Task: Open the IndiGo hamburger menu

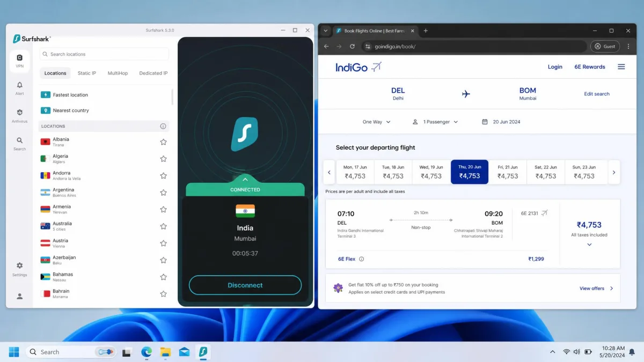Action: coord(621,67)
